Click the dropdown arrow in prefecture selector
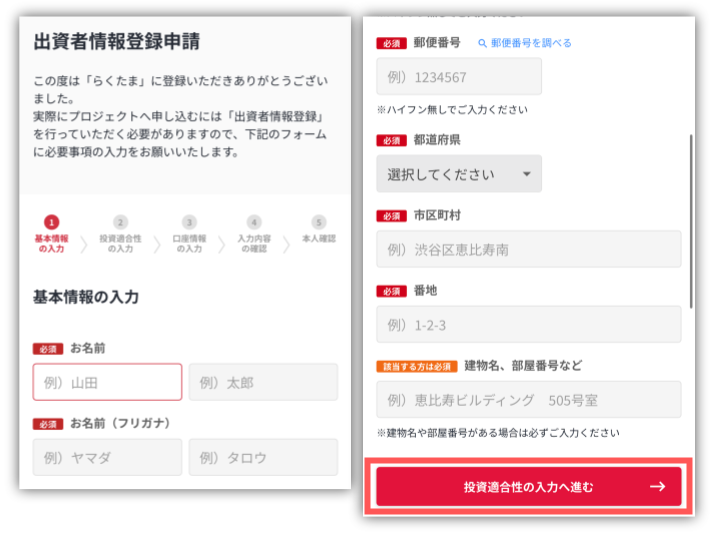The width and height of the screenshot is (717, 533). (x=527, y=174)
